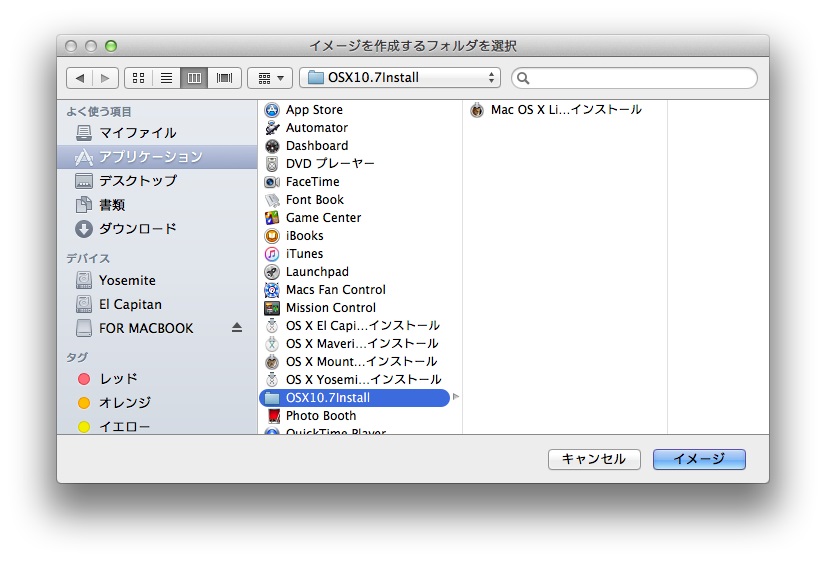
Task: Click the Mission Control icon
Action: tap(272, 308)
